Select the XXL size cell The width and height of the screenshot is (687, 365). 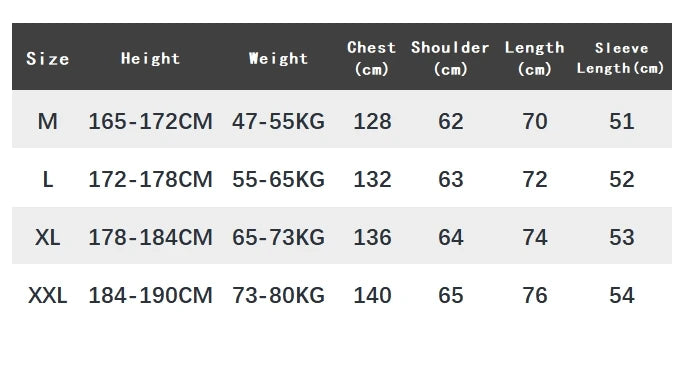[47, 295]
